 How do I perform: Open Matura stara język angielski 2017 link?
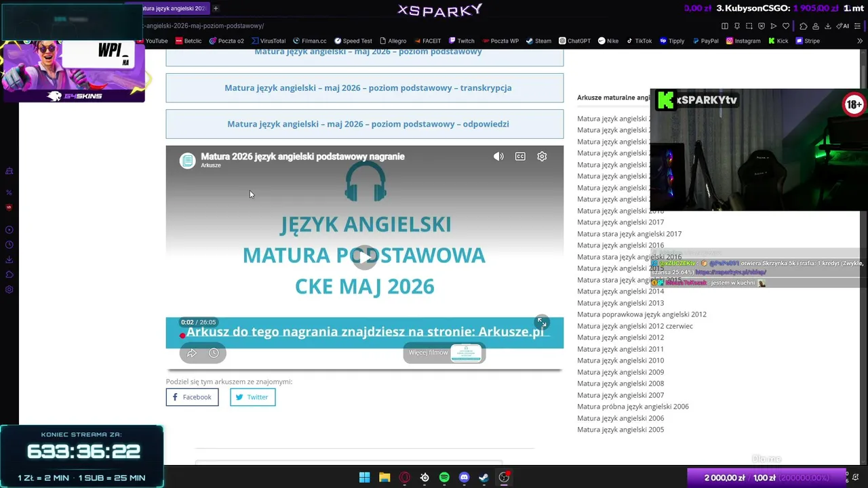(629, 234)
